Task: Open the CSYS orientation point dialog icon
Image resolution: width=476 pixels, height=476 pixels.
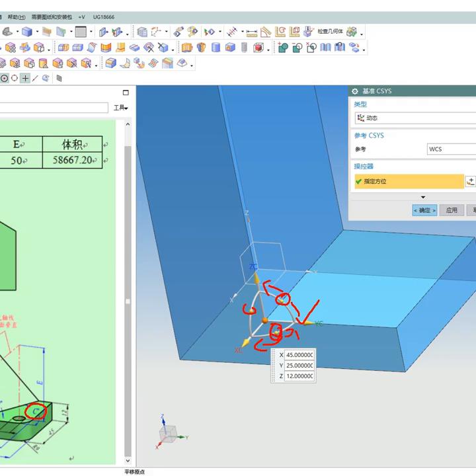Action: [471, 181]
